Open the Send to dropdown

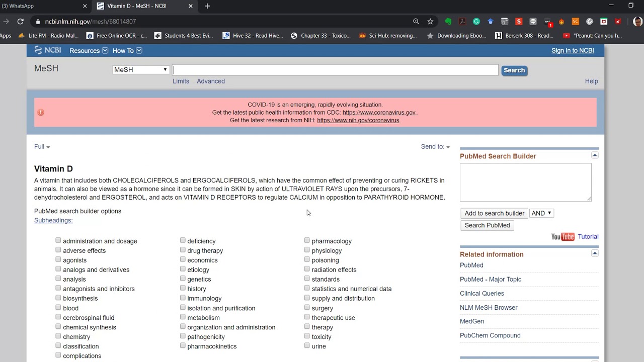(x=435, y=147)
